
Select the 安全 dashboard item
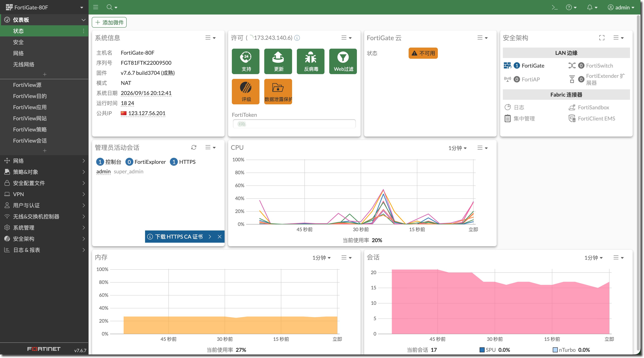click(44, 42)
